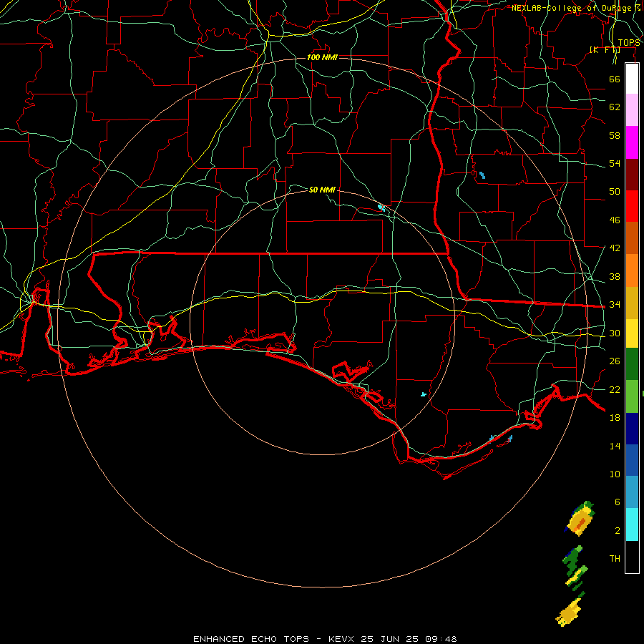
Task: Click the medium blue legend swatch
Action: pos(632,460)
